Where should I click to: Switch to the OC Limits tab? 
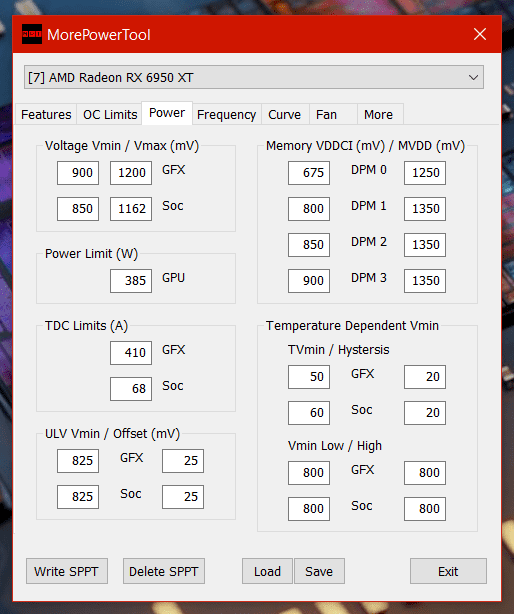[x=110, y=114]
